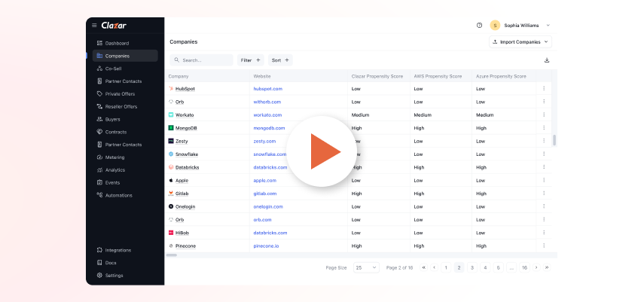
Task: Click the Integrations sidebar icon
Action: [x=99, y=250]
